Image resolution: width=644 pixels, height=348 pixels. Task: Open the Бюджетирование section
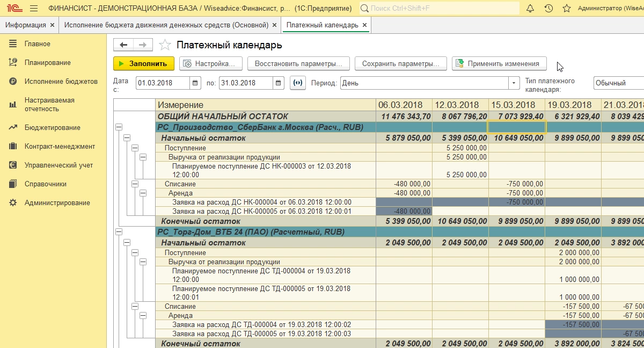[52, 128]
